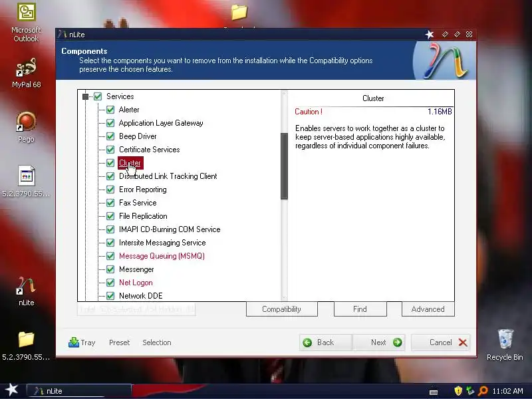This screenshot has width=532, height=399.
Task: Select the 5.2.3790.55 folder icon on desktop
Action: (x=26, y=346)
